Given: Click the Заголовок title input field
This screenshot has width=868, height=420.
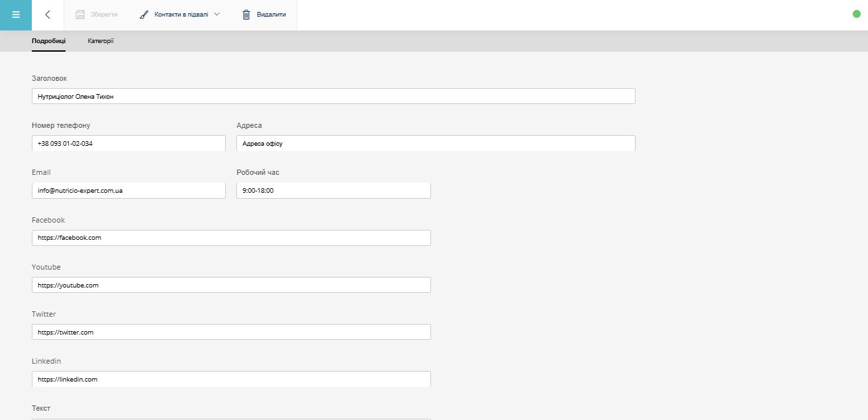Looking at the screenshot, I should (x=333, y=96).
